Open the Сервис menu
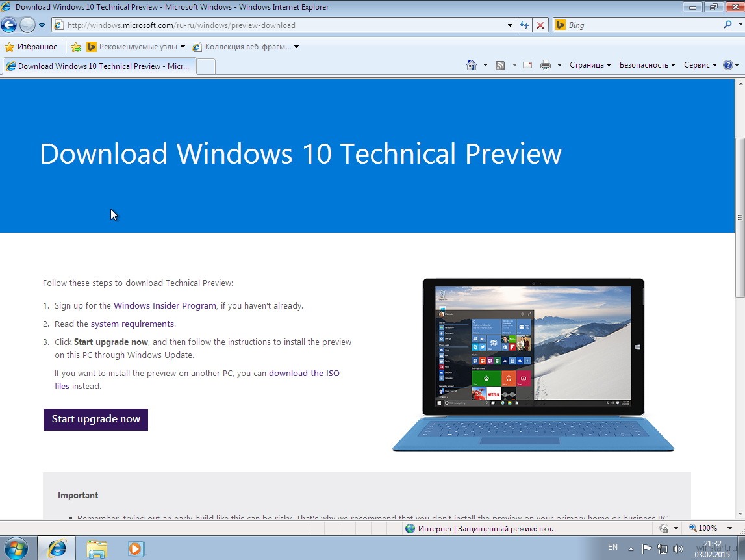This screenshot has width=745, height=560. [700, 65]
